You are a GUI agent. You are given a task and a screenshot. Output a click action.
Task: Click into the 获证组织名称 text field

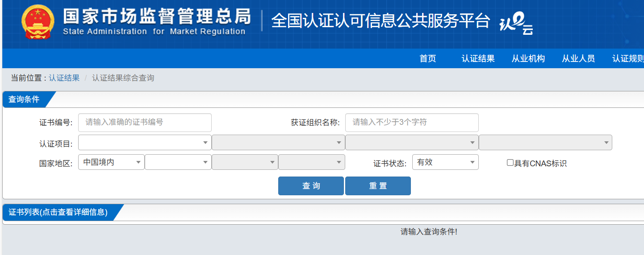[411, 122]
